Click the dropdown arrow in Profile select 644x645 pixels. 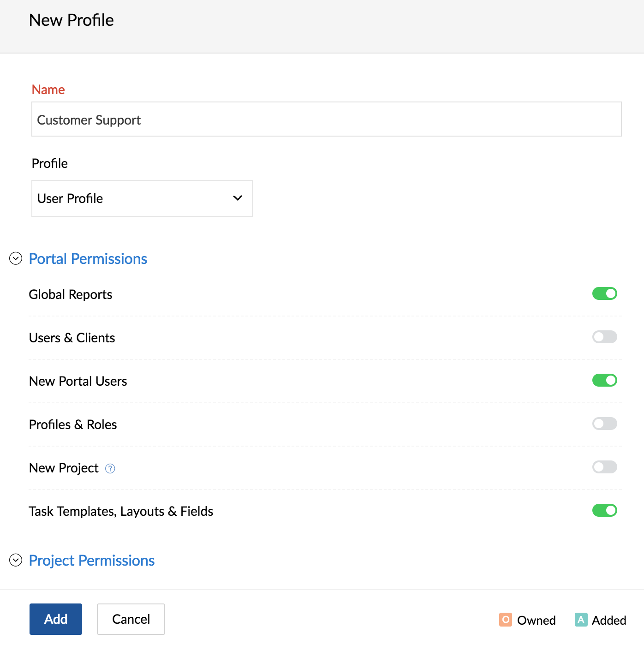238,198
